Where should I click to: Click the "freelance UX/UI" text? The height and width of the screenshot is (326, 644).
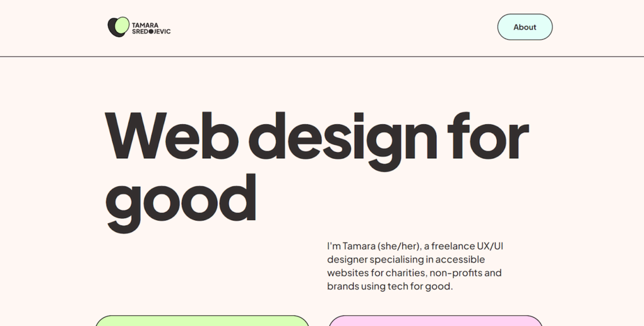[467, 246]
